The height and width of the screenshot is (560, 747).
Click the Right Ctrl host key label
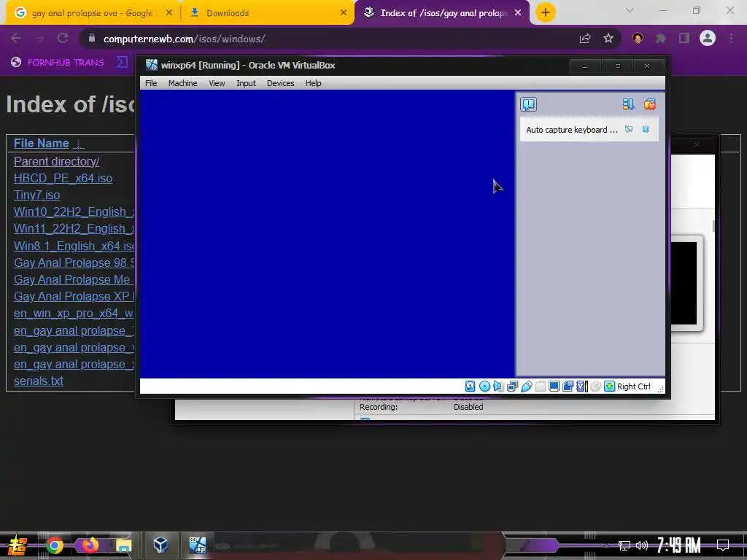(x=634, y=386)
